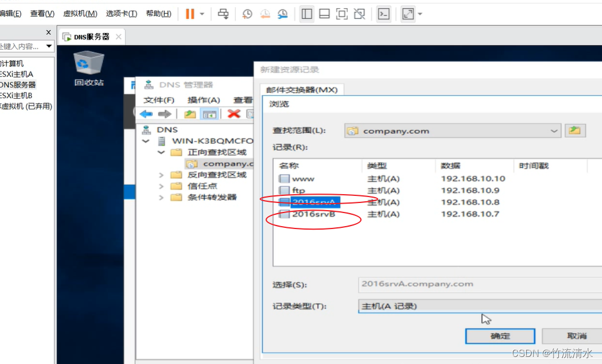Open the 记录类型 主机(A 记录) dropdown
This screenshot has height=364, width=602.
tap(480, 306)
